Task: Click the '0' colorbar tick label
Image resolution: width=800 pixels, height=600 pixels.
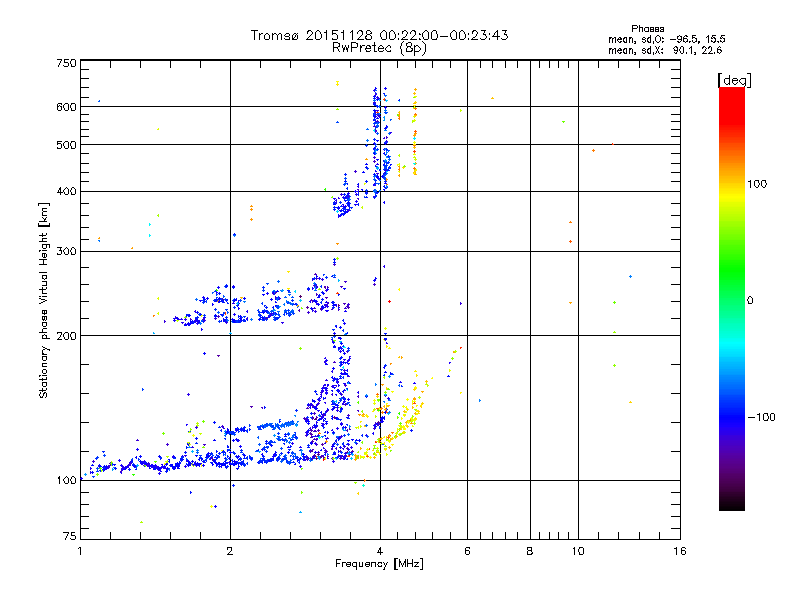Action: (750, 300)
